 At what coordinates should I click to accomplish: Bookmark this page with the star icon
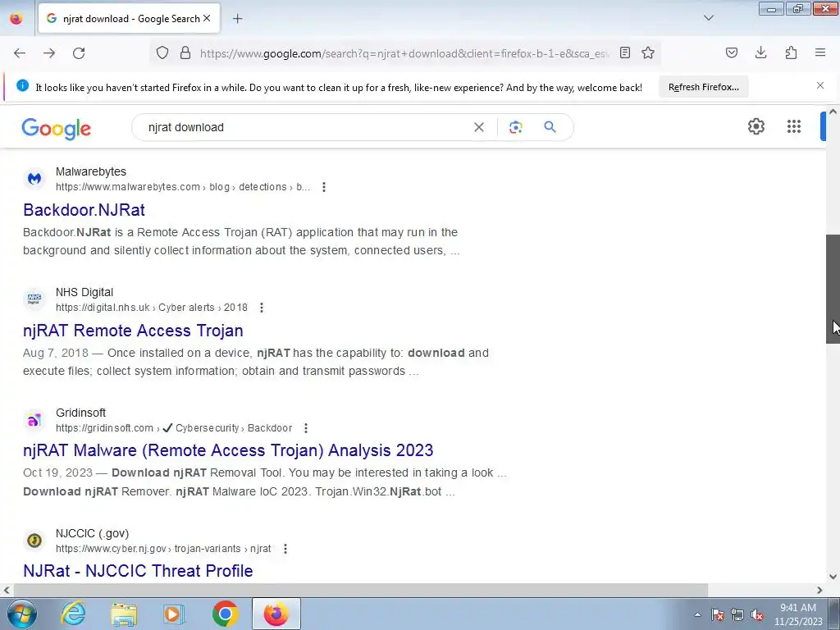tap(648, 52)
